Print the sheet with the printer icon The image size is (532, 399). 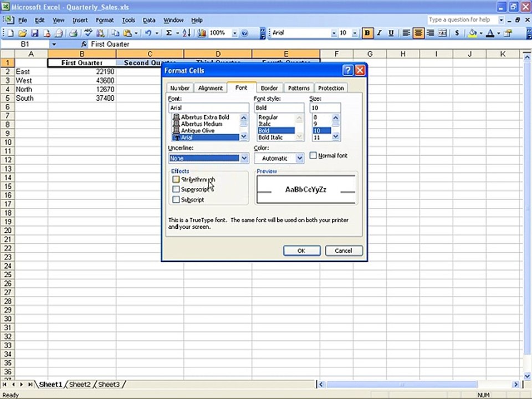[73, 33]
